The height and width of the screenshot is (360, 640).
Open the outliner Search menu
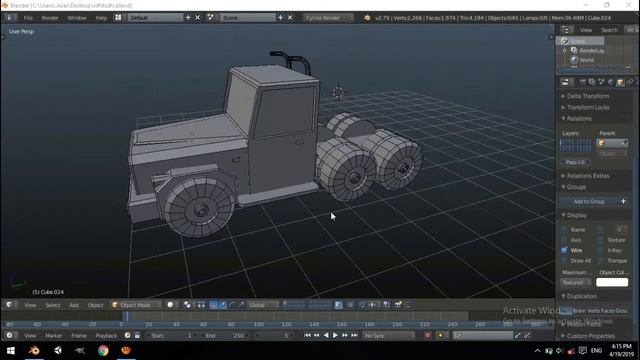[x=609, y=30]
